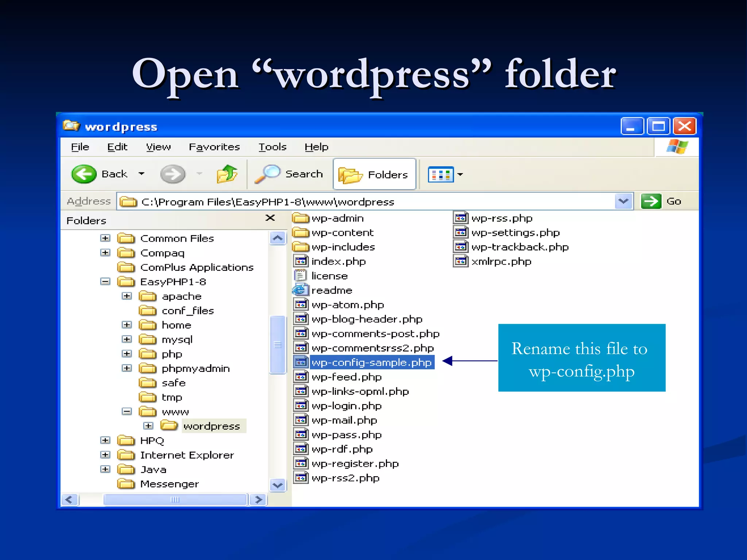Click the wp-rss2.php file name
The height and width of the screenshot is (560, 747).
pos(345,478)
